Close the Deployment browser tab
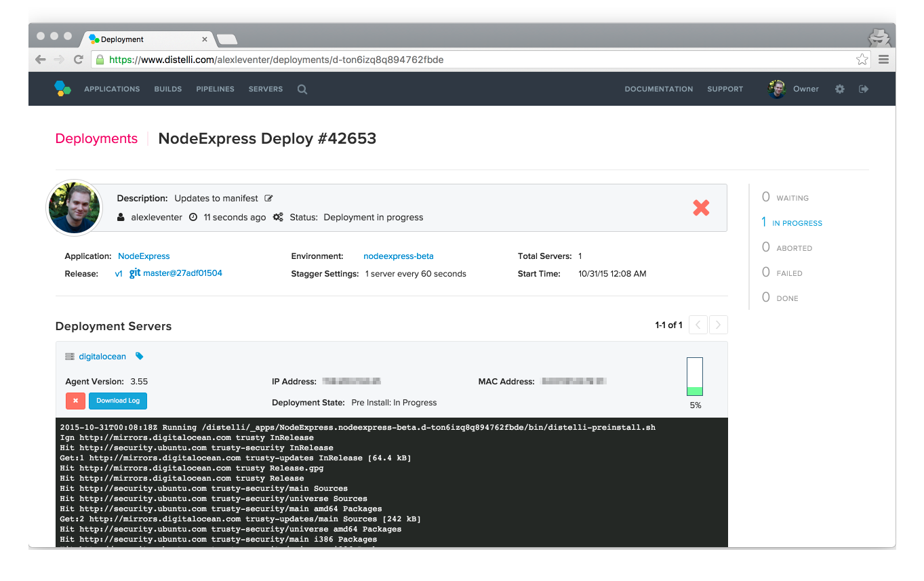 coord(205,39)
